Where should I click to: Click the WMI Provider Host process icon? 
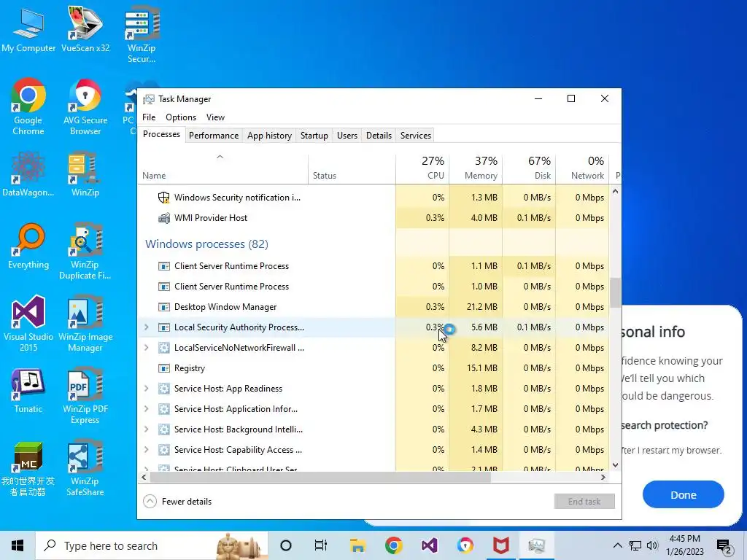click(164, 218)
